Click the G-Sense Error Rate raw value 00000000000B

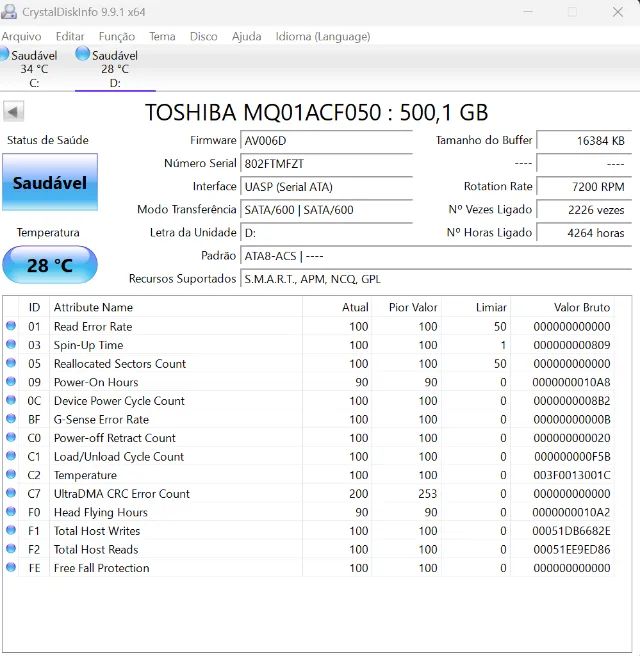[x=571, y=419]
